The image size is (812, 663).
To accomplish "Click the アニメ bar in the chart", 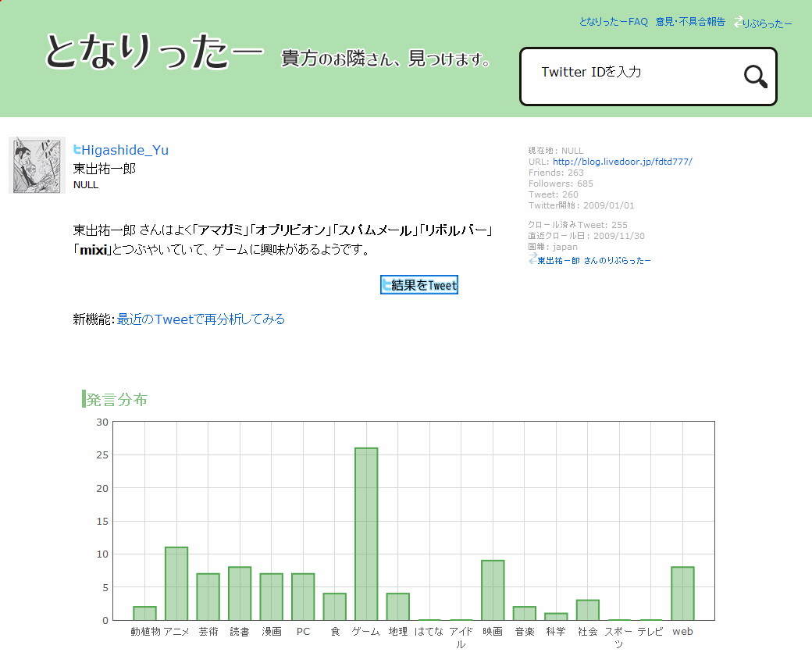I will click(x=176, y=584).
